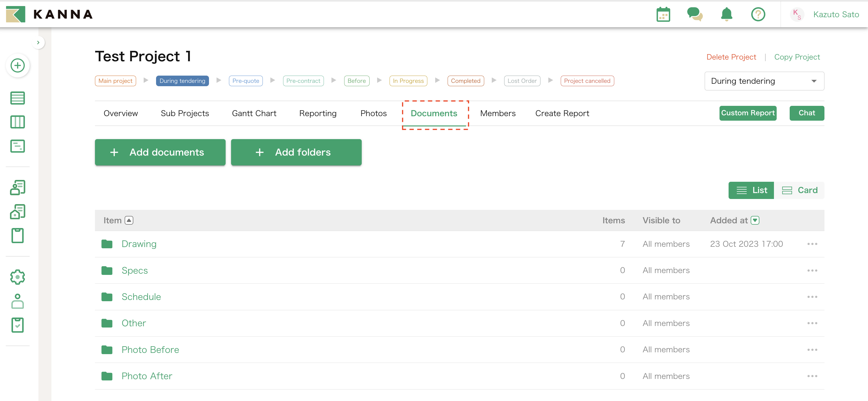The height and width of the screenshot is (401, 868).
Task: Open the checklist clipboard sidebar icon
Action: tap(18, 325)
